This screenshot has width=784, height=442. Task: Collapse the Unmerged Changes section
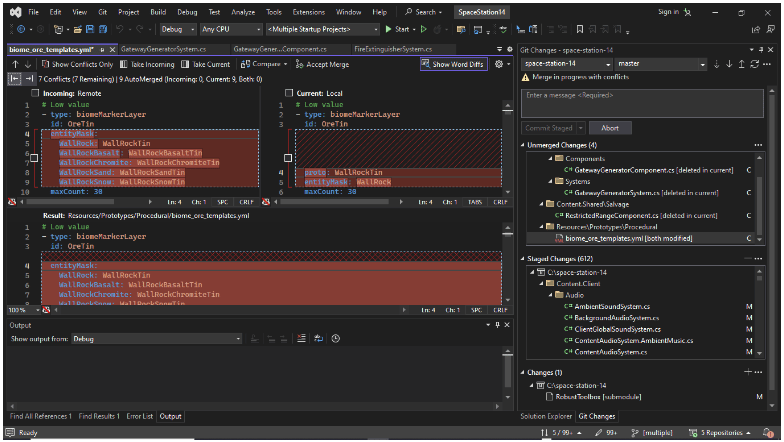click(x=523, y=145)
